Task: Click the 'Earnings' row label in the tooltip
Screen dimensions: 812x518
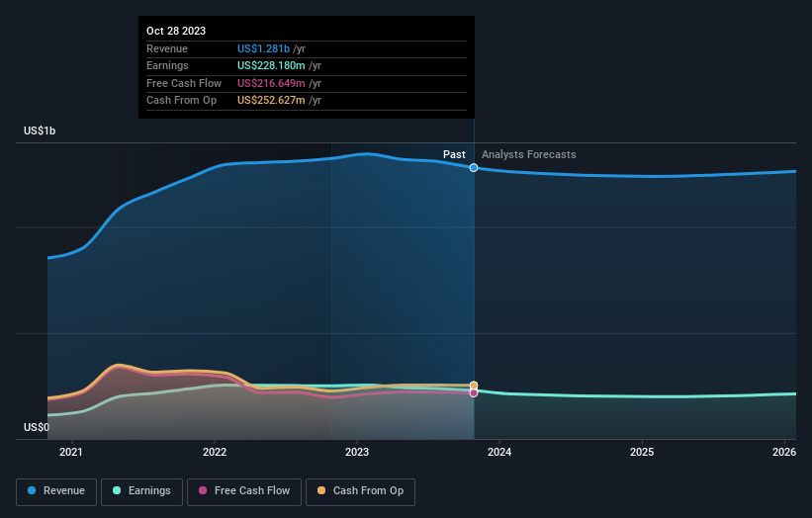Action: (167, 65)
